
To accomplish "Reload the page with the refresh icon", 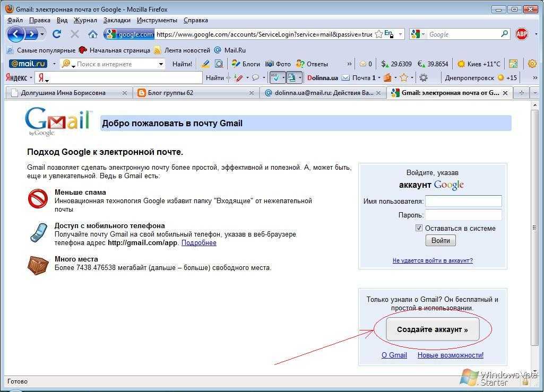I will pos(57,34).
